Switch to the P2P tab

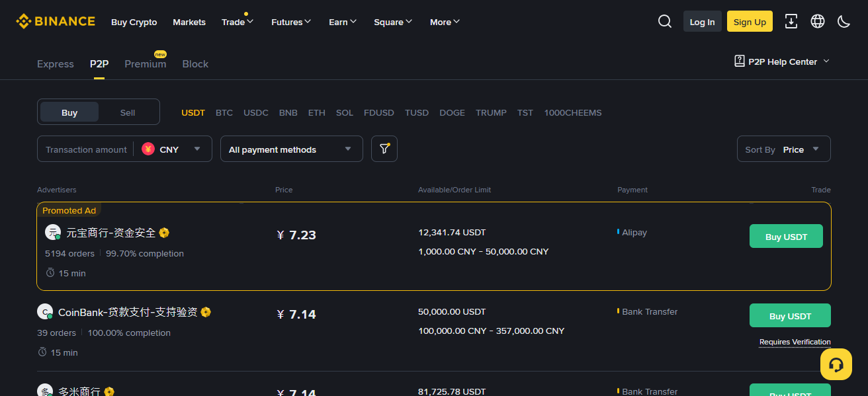pos(99,64)
